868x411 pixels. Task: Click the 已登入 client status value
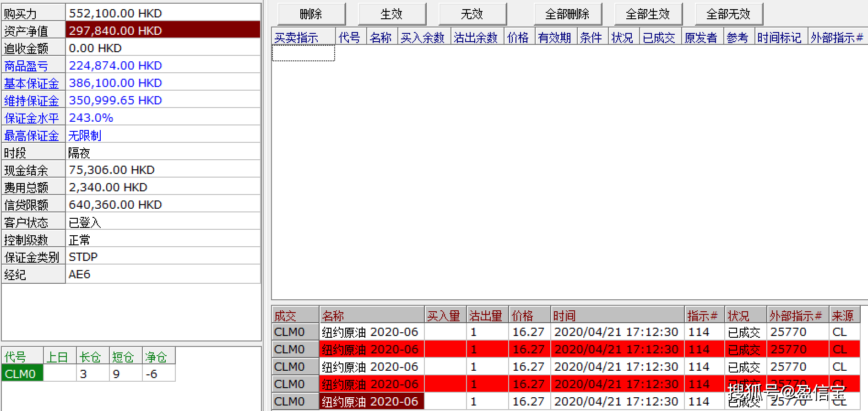point(85,222)
